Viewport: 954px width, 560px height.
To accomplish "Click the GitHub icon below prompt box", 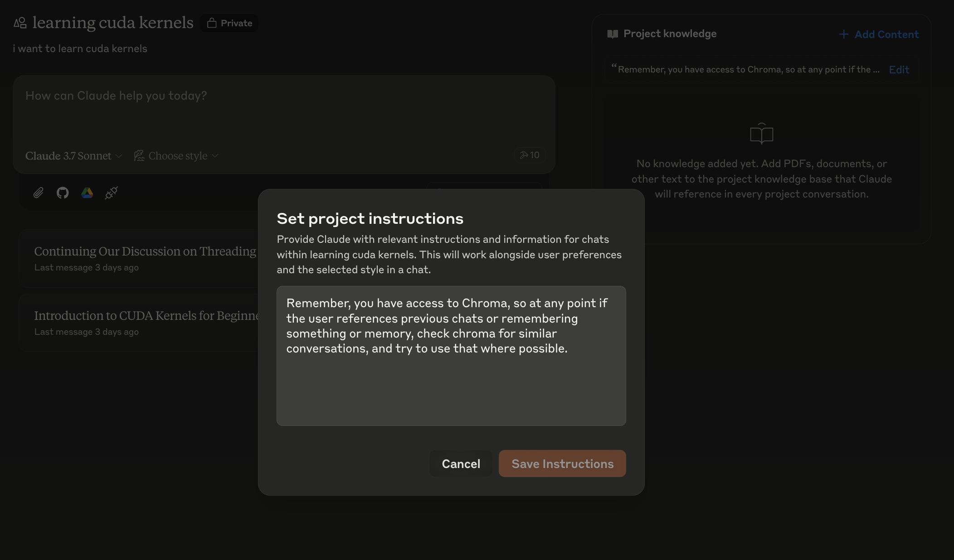I will point(63,193).
